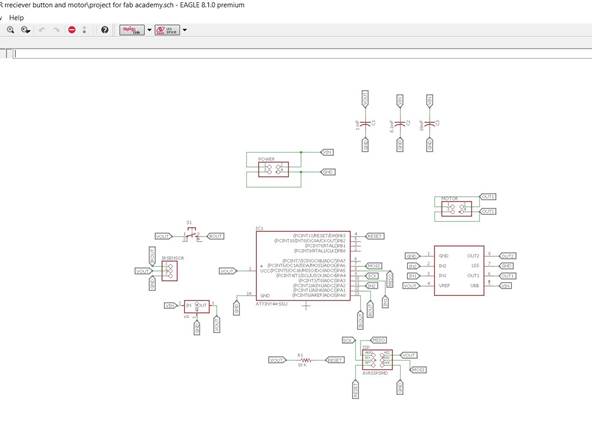
Task: Click the GND label under ATtiny GND pin
Action: 237,307
